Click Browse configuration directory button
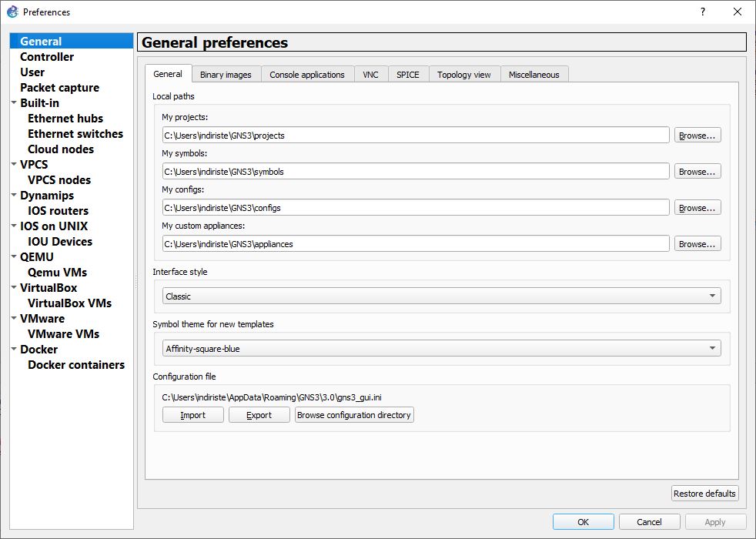Viewport: 756px width, 539px height. 354,415
